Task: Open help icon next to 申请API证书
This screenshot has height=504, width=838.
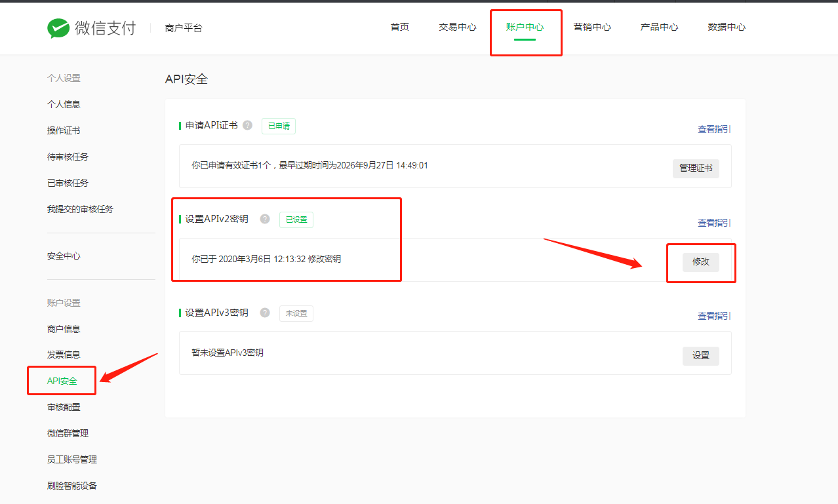Action: (x=247, y=125)
